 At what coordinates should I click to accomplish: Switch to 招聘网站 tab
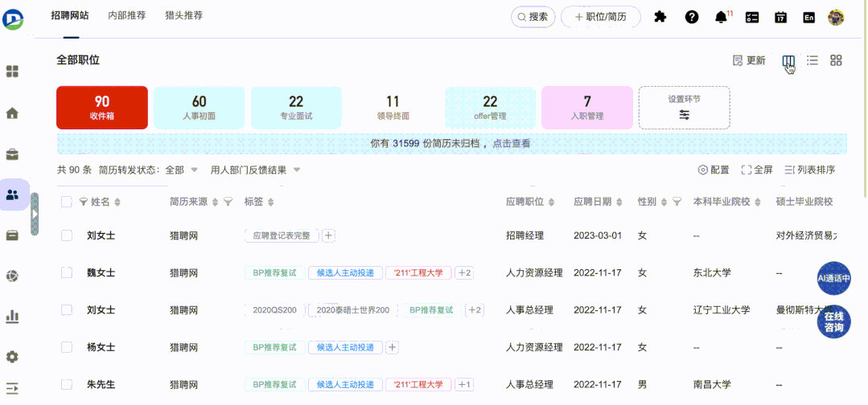pyautogui.click(x=71, y=15)
